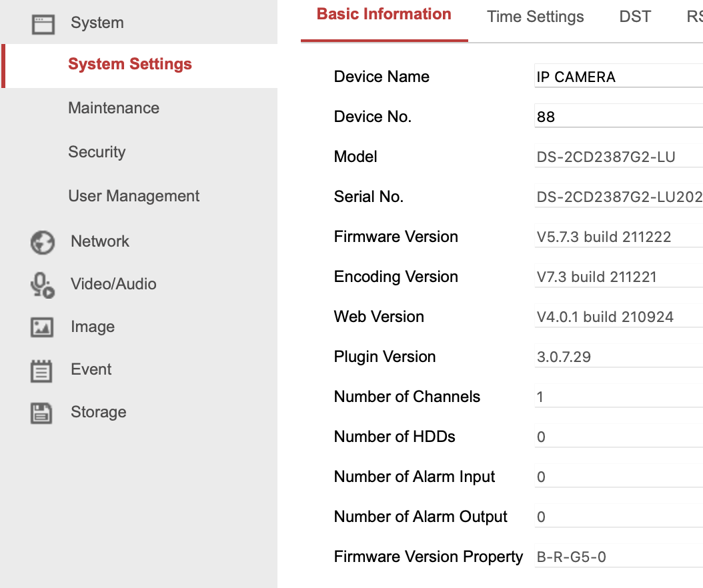Viewport: 703px width, 588px height.
Task: Open the Security section
Action: click(x=97, y=152)
